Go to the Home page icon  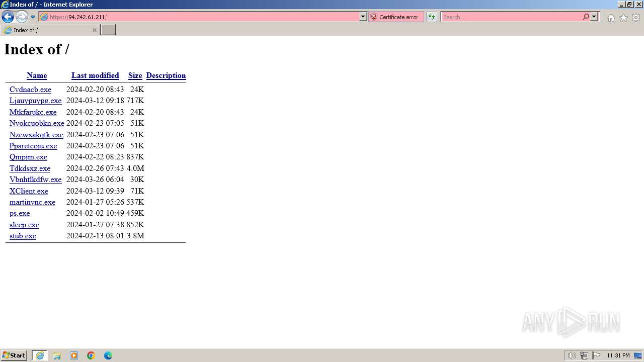[x=611, y=18]
